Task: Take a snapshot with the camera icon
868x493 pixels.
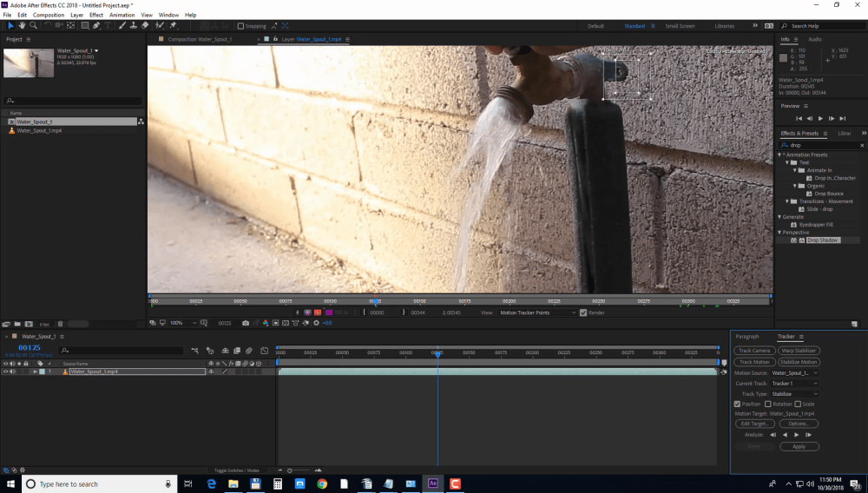Action: coord(246,323)
